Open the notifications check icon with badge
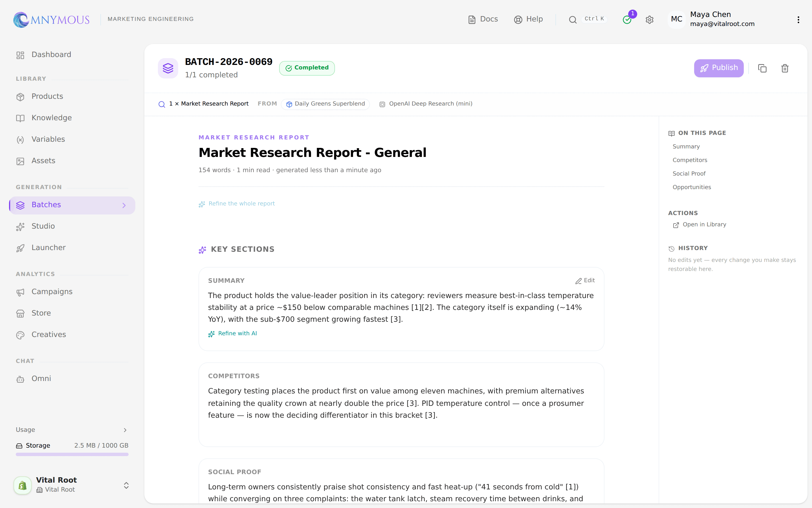 [627, 19]
